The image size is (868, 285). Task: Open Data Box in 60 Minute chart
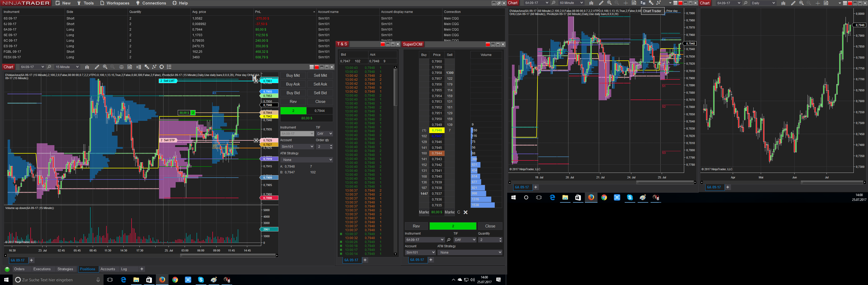coord(634,3)
